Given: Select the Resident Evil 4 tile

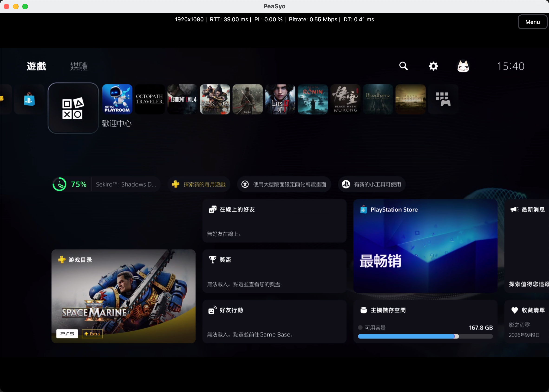Looking at the screenshot, I should coord(183,99).
